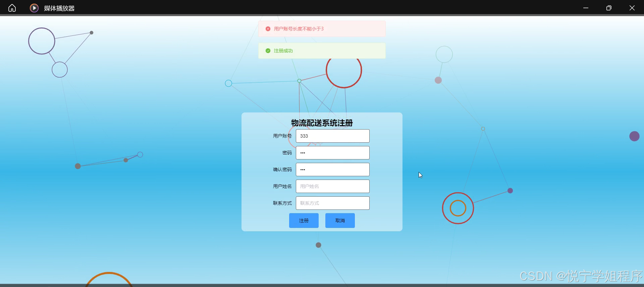Viewport: 644px width, 287px height.
Task: Click the 用户姓名 field label
Action: [282, 186]
